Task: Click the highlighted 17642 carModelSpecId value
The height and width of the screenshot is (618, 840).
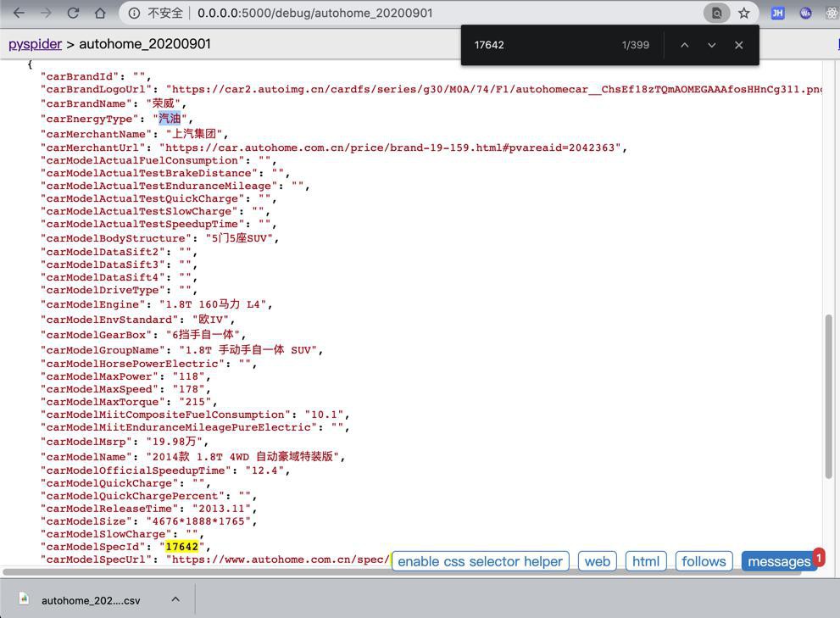Action: click(181, 547)
